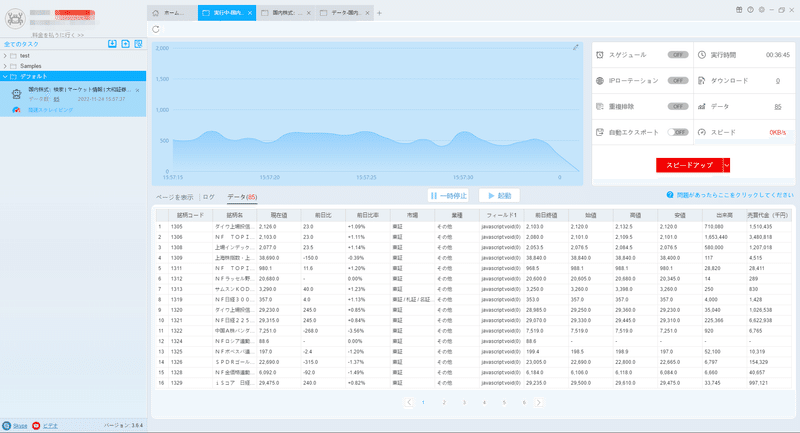This screenshot has width=800, height=433.
Task: Click the import task download icon
Action: click(x=112, y=44)
